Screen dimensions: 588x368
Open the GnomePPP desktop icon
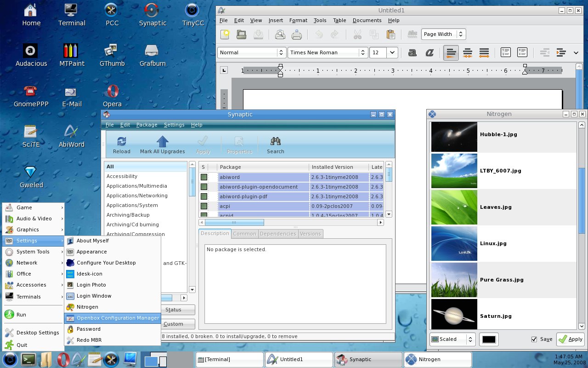coord(31,96)
